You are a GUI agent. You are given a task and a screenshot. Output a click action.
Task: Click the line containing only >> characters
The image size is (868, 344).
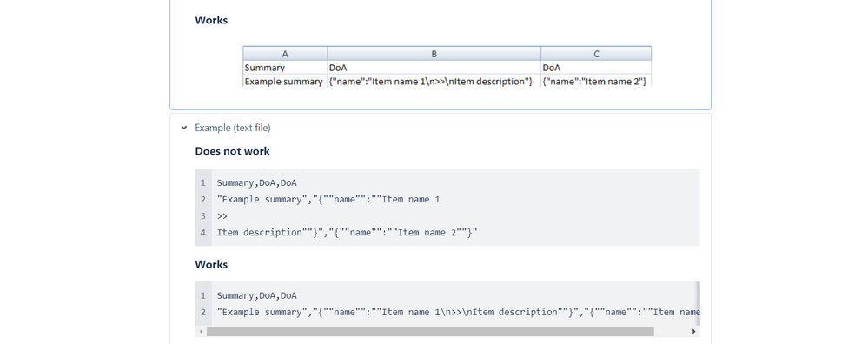click(x=222, y=215)
